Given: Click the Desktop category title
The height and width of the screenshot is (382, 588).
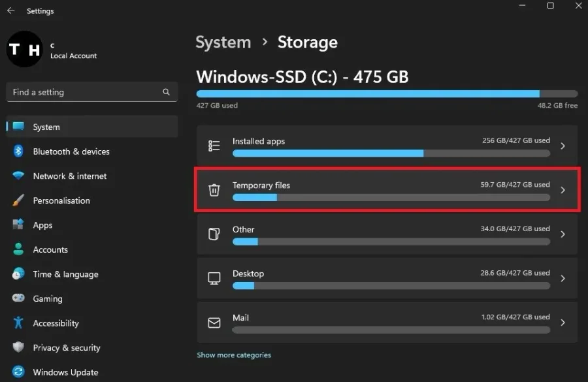Looking at the screenshot, I should (x=248, y=274).
